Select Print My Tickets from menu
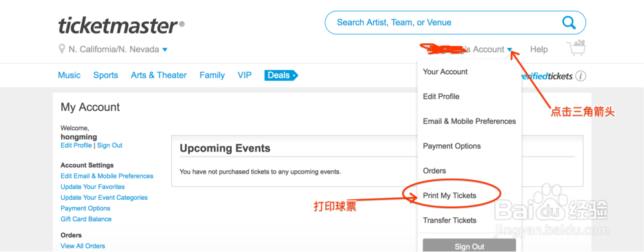The image size is (644, 252). [x=450, y=196]
